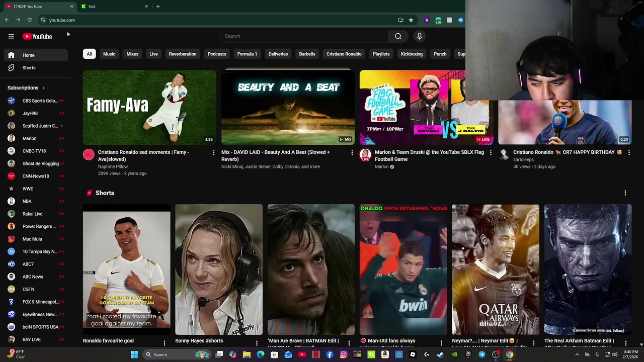Start voice search with the microphone
Viewport: 644px width, 362px height.
coord(420,36)
